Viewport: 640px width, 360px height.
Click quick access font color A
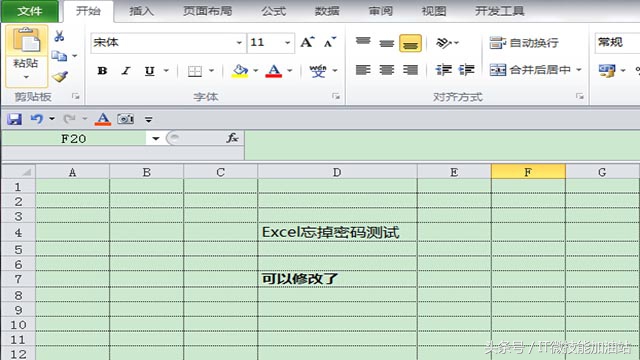[102, 119]
